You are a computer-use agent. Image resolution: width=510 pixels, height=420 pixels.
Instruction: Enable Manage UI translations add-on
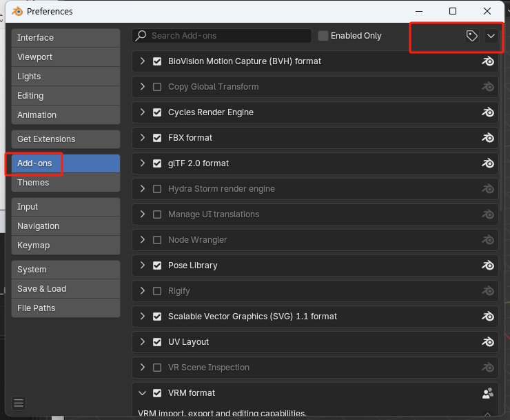coord(157,214)
